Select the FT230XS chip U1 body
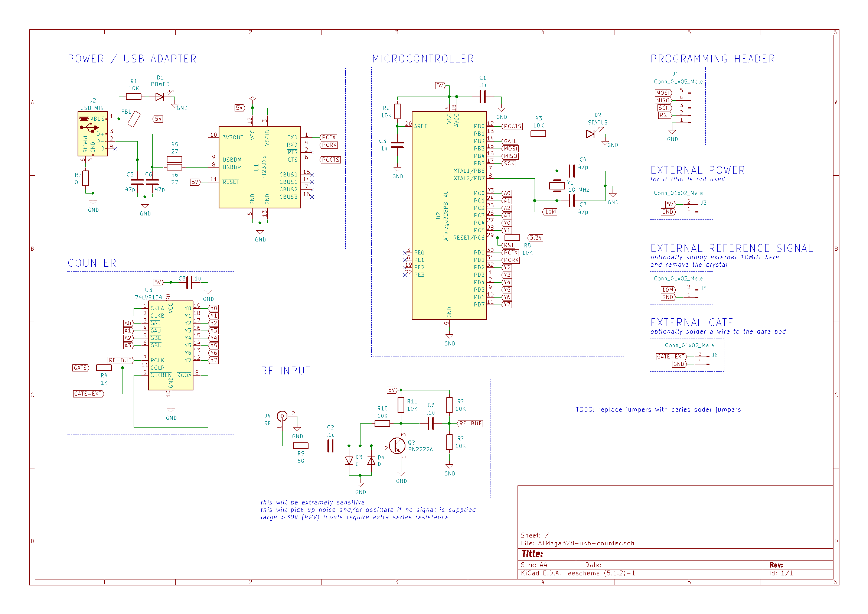 pyautogui.click(x=260, y=167)
